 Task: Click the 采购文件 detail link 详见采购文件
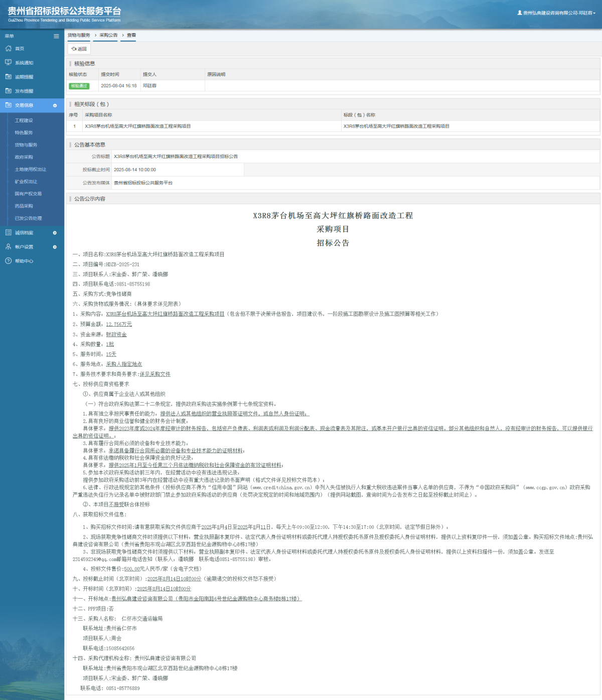156,374
